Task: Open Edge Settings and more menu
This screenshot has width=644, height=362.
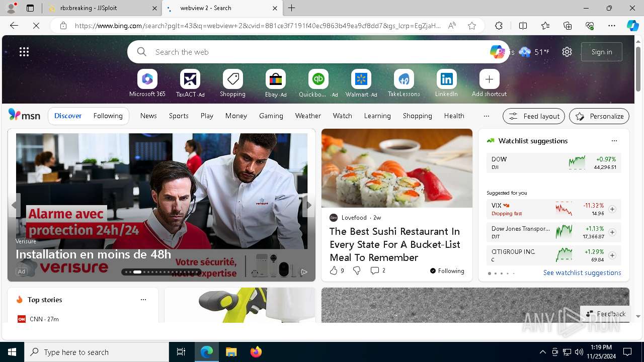Action: pos(612,26)
